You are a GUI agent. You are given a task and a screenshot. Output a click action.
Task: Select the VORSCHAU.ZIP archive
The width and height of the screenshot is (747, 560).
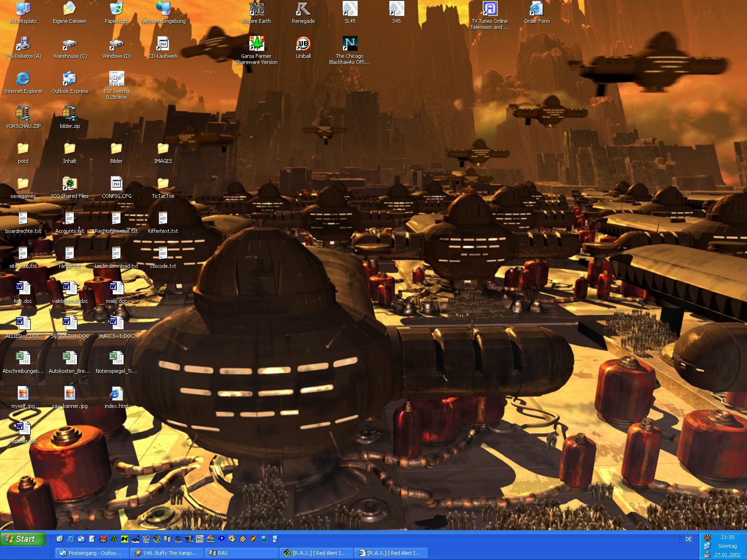pyautogui.click(x=23, y=118)
